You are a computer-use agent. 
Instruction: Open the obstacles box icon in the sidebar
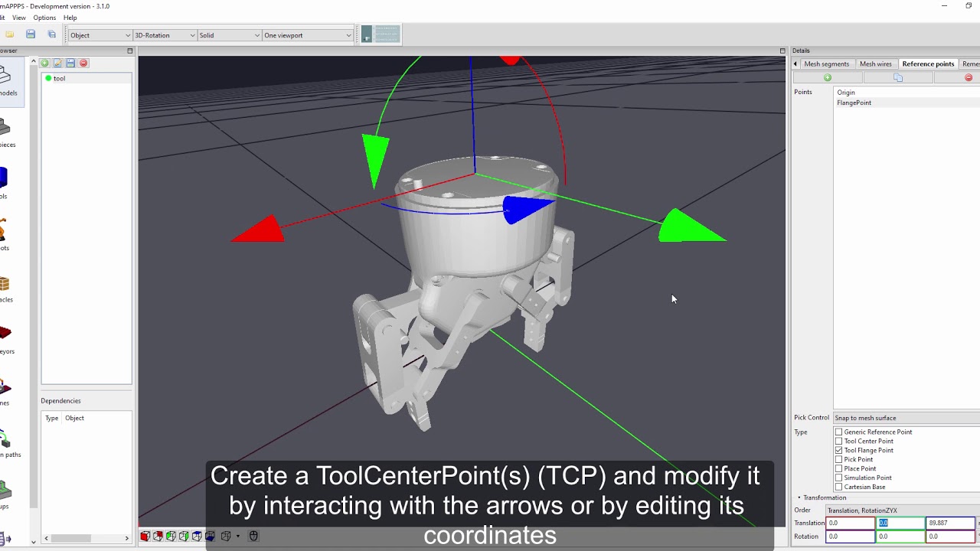[x=5, y=285]
